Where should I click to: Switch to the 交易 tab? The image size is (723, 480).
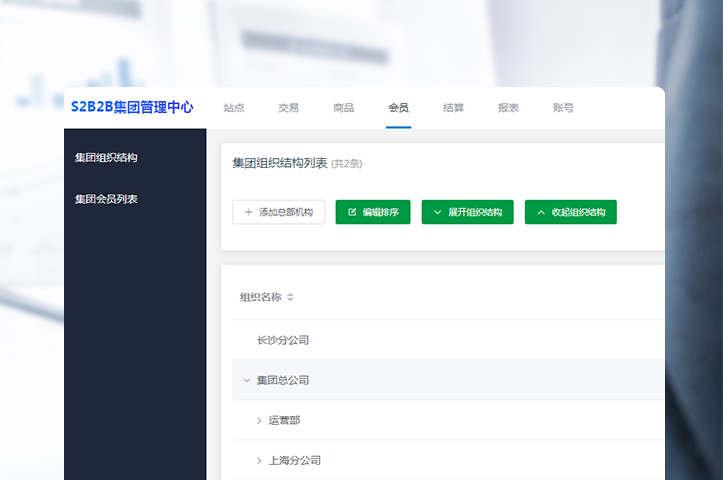(x=289, y=108)
